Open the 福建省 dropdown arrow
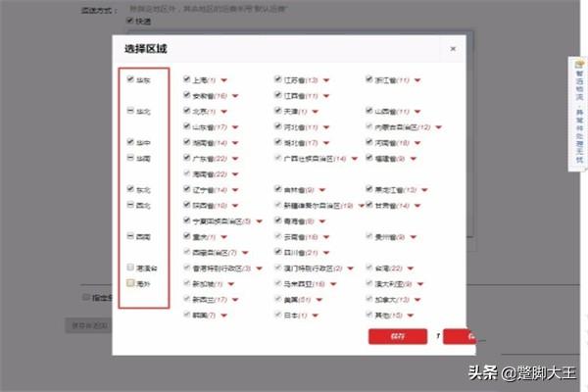This screenshot has width=588, height=392. pos(413,159)
